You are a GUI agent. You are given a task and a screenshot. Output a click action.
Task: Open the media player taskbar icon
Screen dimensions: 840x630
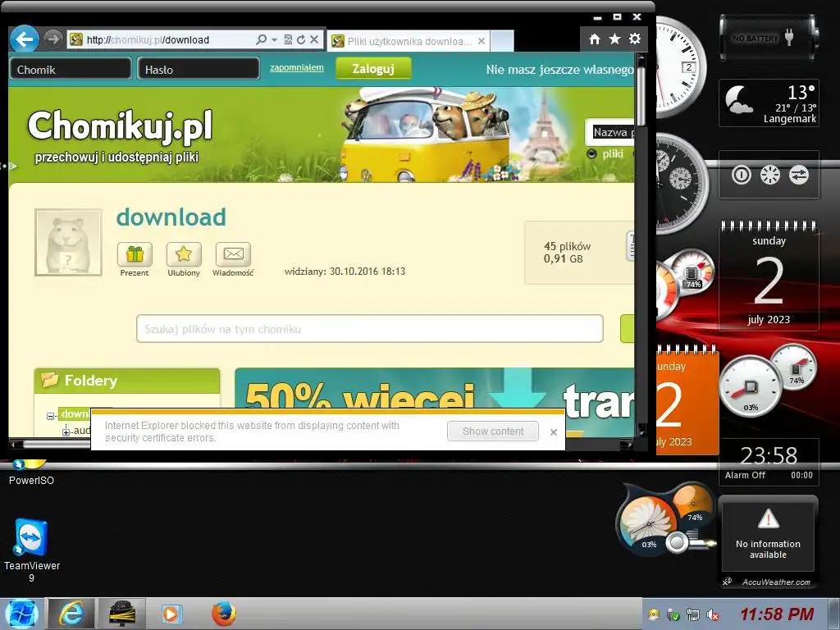coord(171,614)
